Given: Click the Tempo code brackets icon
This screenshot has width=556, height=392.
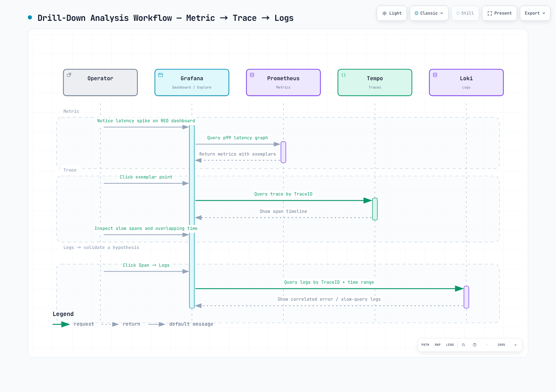Looking at the screenshot, I should click(x=343, y=75).
